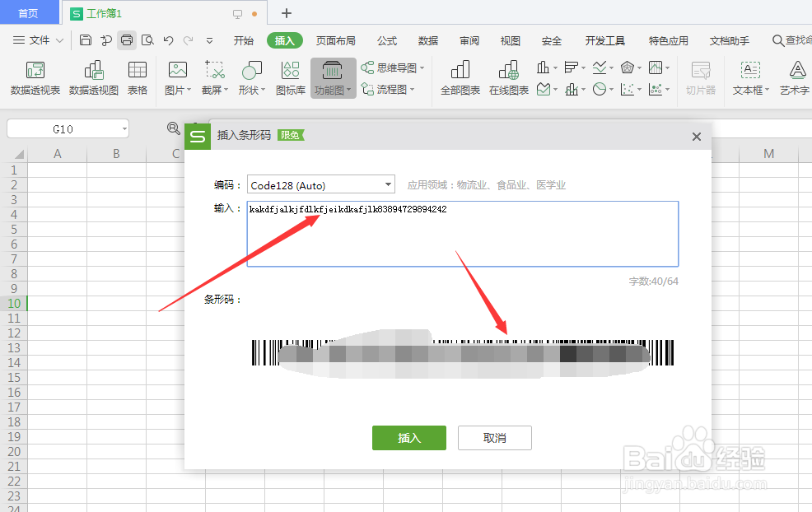Insert a combo chart from ribbon
Screen dimensions: 812x512
tap(575, 90)
